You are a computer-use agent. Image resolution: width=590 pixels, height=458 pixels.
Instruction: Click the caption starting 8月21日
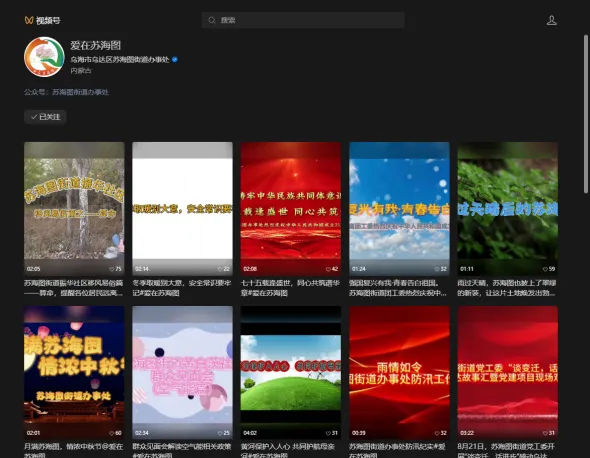tap(506, 450)
